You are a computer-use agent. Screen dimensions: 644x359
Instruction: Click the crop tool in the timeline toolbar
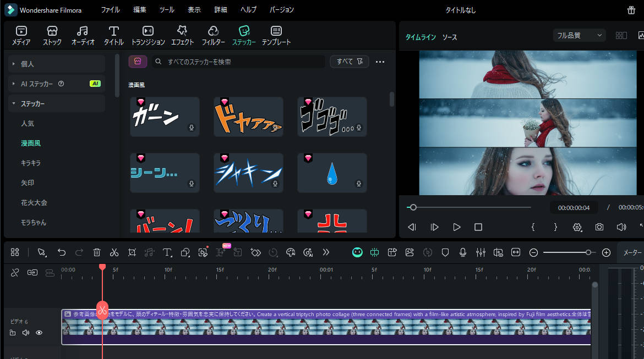point(132,252)
